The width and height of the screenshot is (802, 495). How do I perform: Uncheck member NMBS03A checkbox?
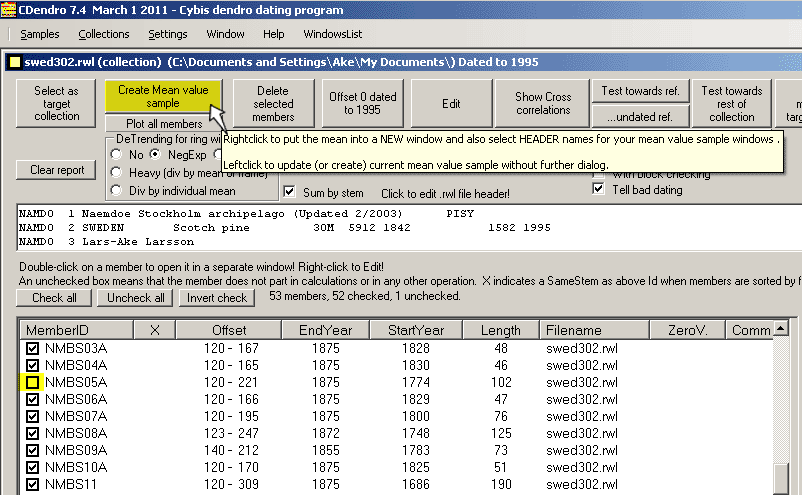pyautogui.click(x=32, y=348)
